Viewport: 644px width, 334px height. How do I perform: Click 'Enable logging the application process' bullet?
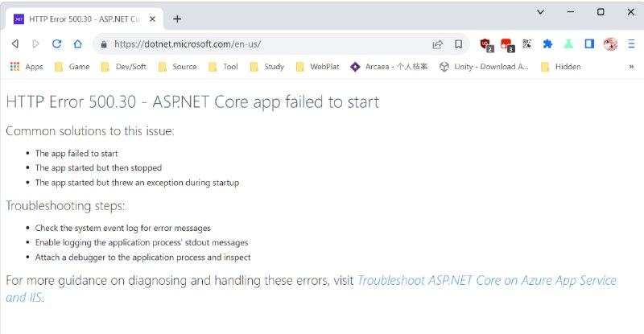142,243
